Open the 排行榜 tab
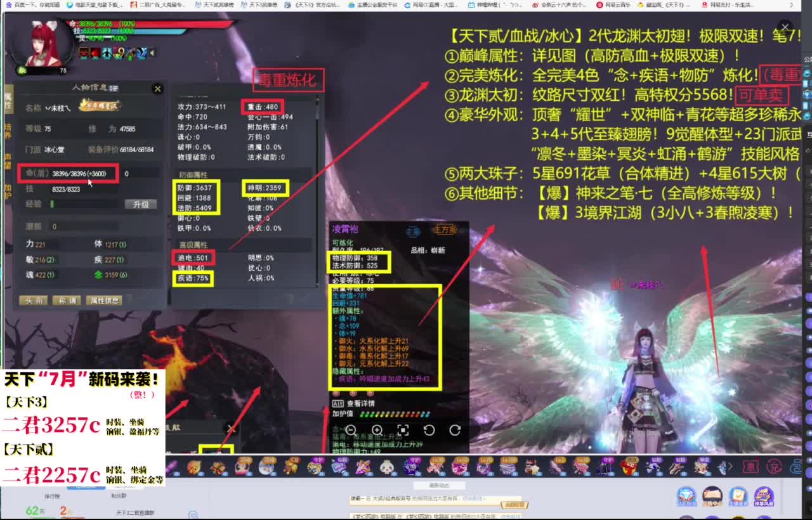 (x=52, y=497)
